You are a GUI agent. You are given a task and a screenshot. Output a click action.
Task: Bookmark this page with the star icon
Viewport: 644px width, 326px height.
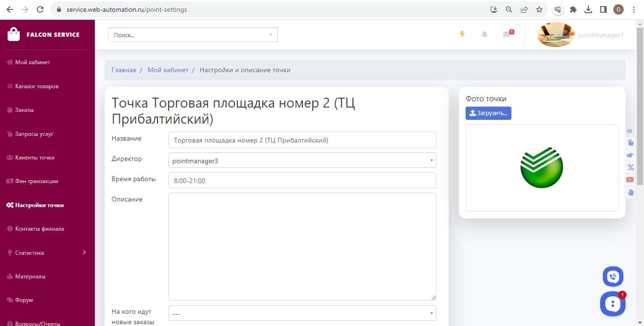pyautogui.click(x=539, y=9)
